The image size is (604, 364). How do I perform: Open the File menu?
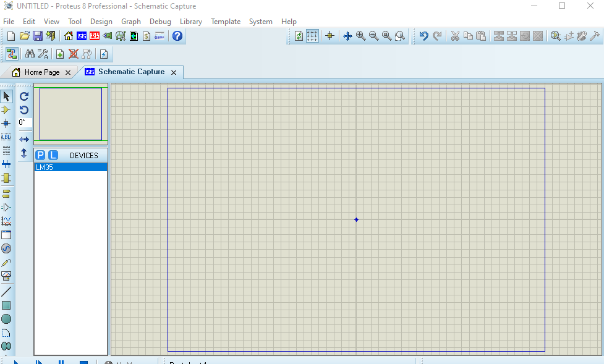[9, 22]
